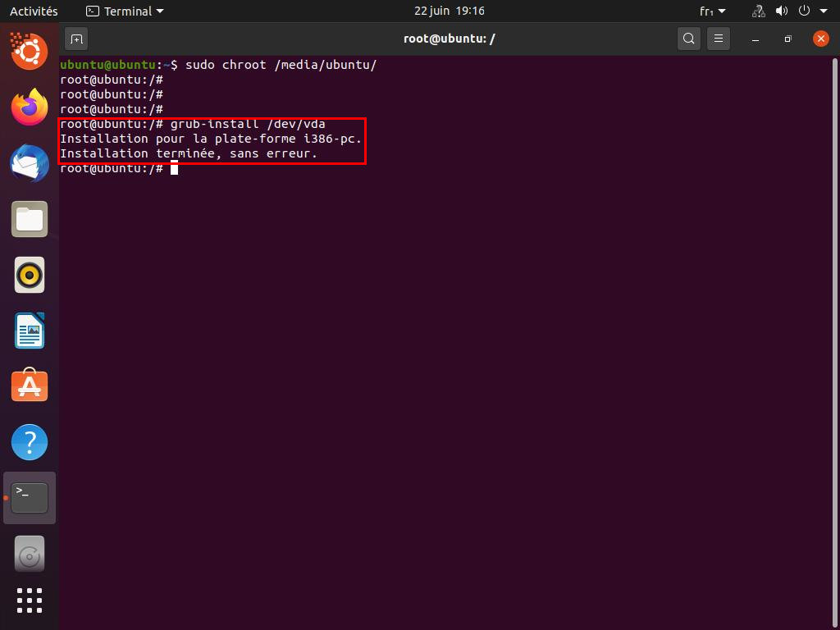The height and width of the screenshot is (630, 840).
Task: Select the Terminal icon in dock
Action: 30,498
